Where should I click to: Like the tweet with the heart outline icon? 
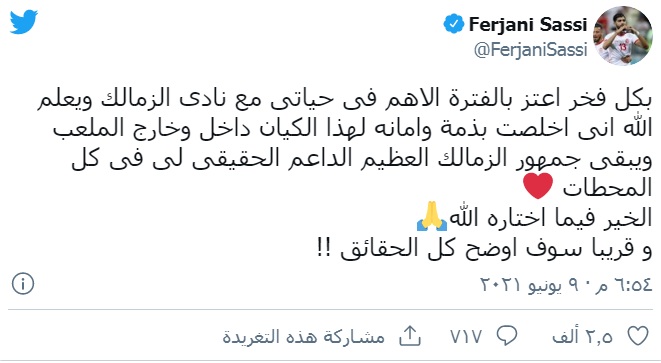[638, 336]
